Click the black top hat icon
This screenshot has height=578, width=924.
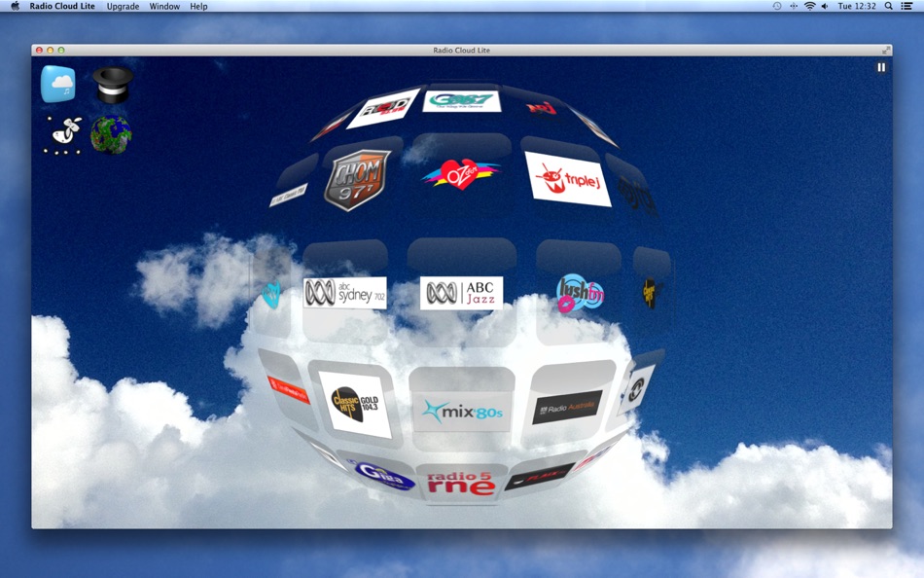pyautogui.click(x=113, y=85)
